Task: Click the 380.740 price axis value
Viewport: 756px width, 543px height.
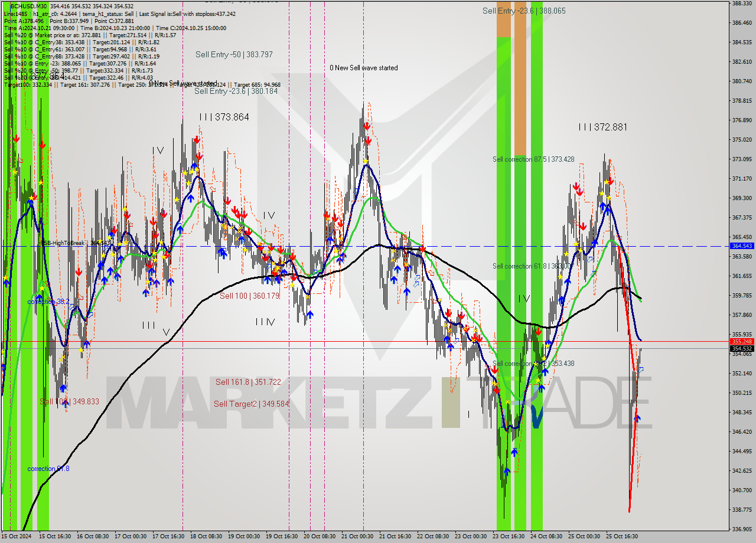Action: pyautogui.click(x=742, y=81)
